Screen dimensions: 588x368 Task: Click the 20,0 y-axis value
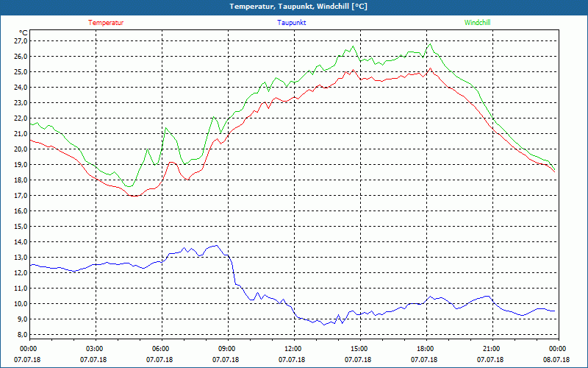coord(21,149)
